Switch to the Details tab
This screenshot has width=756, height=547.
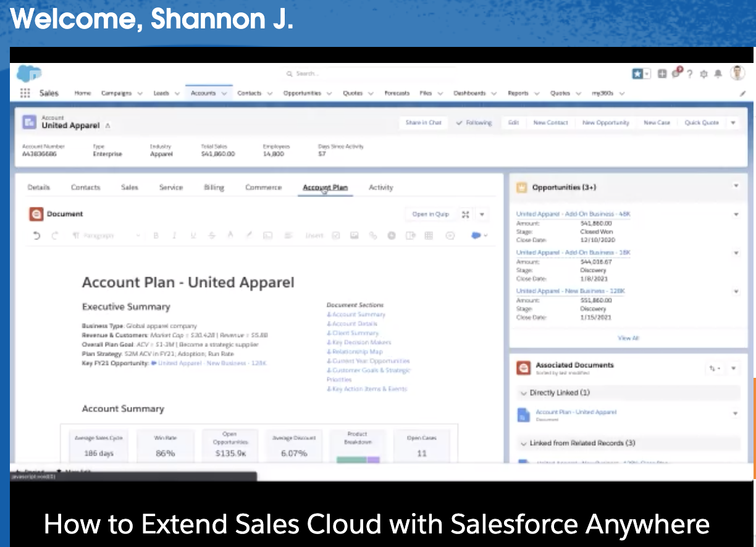tap(38, 187)
